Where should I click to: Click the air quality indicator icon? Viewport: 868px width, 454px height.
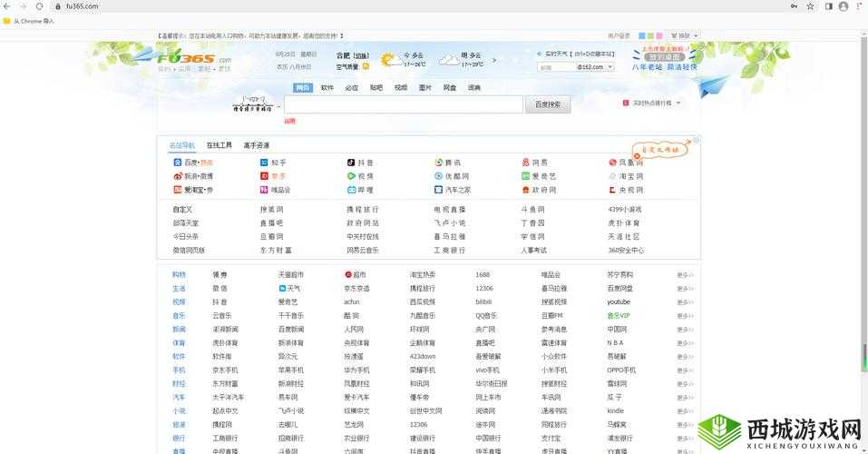(x=366, y=66)
